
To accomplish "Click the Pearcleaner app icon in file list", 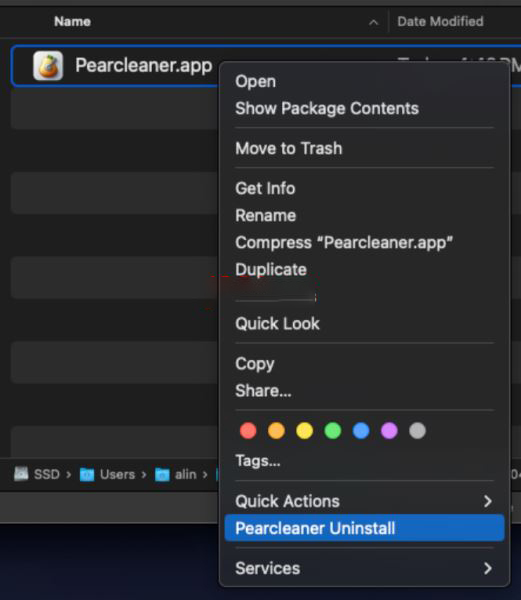I will point(48,66).
